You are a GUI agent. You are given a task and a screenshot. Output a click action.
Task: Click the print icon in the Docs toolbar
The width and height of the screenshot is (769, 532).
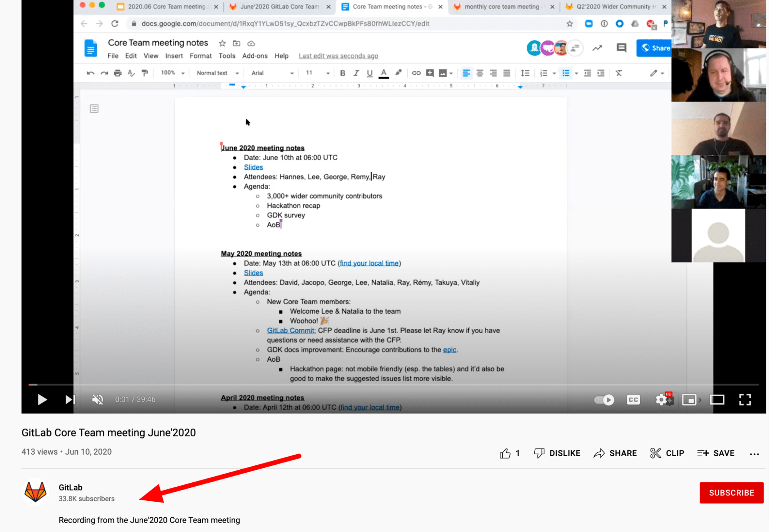(117, 73)
